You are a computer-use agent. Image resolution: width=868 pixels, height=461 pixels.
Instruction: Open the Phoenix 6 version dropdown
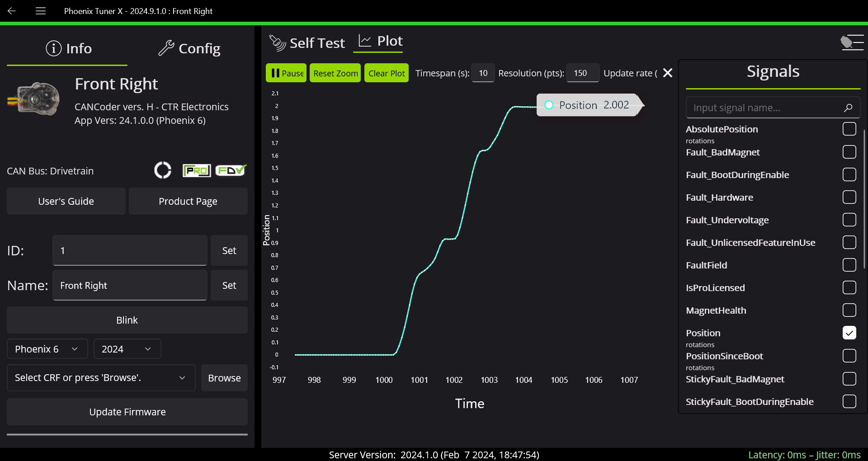(47, 349)
